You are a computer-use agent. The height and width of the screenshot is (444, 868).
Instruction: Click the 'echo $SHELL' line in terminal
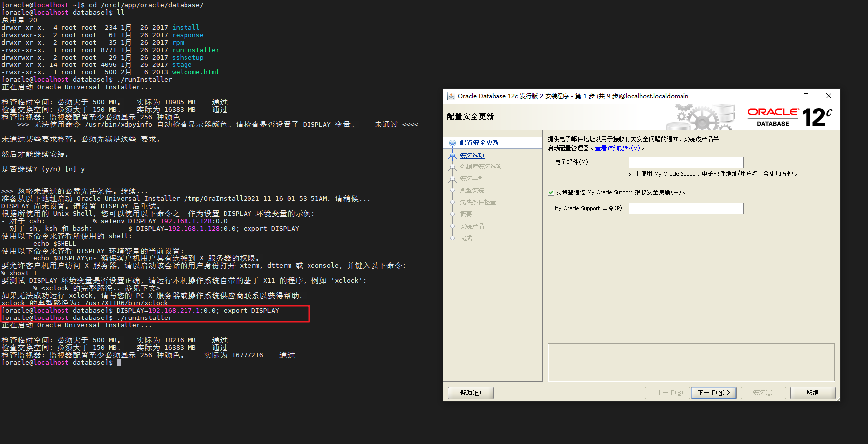55,244
